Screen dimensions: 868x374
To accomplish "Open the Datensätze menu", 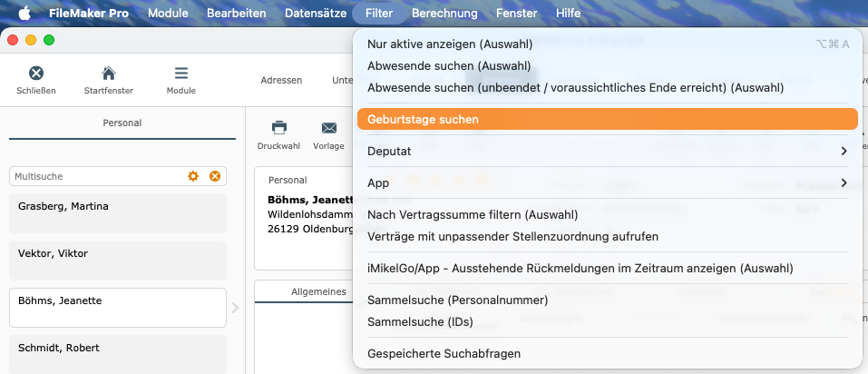I will click(x=316, y=14).
